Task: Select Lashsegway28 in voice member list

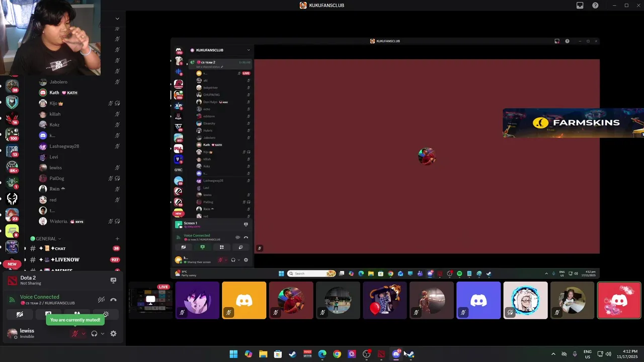Action: (79, 146)
